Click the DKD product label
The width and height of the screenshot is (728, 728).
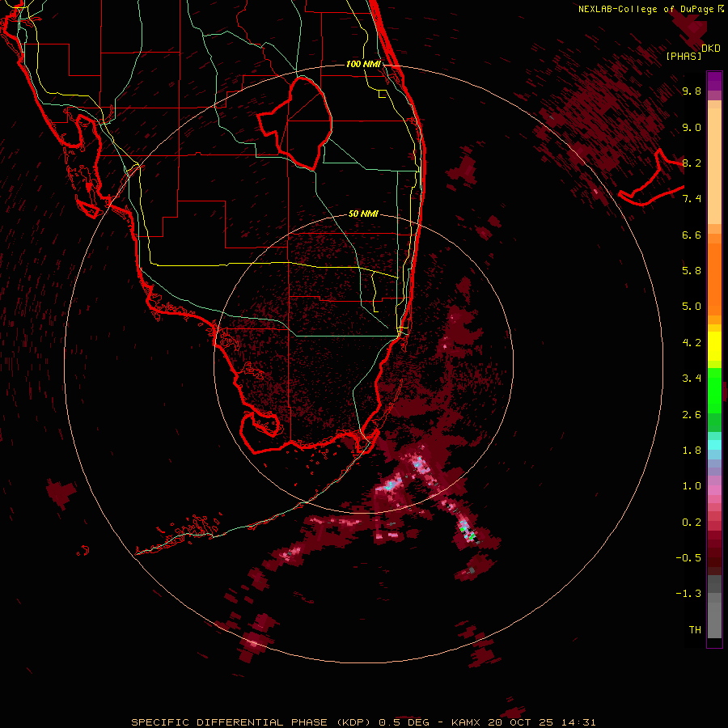click(x=711, y=49)
